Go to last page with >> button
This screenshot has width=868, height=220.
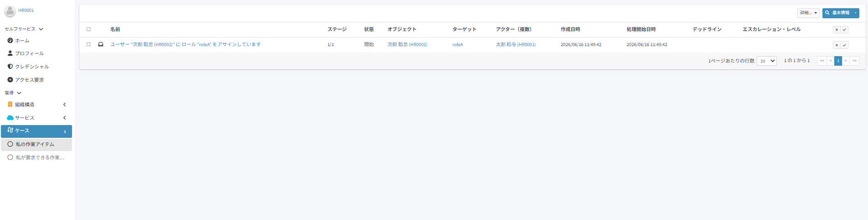pos(854,61)
